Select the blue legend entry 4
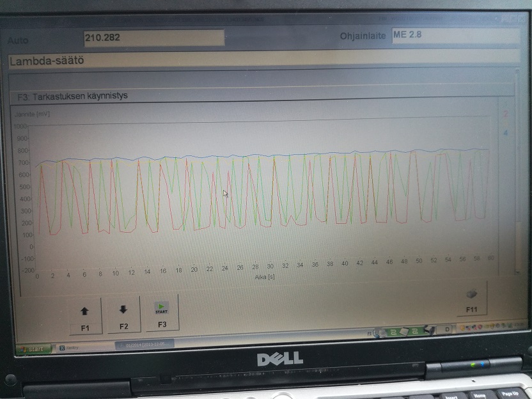The image size is (532, 399). (x=505, y=133)
